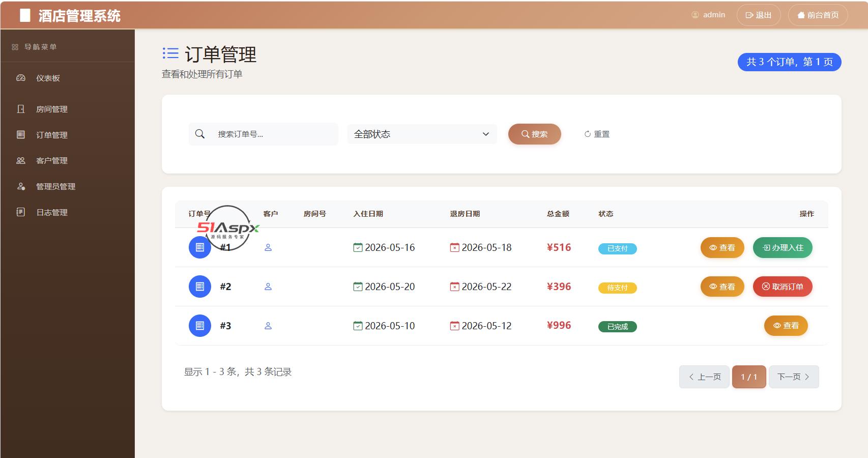Click the magnifier icon in search box

pyautogui.click(x=200, y=134)
